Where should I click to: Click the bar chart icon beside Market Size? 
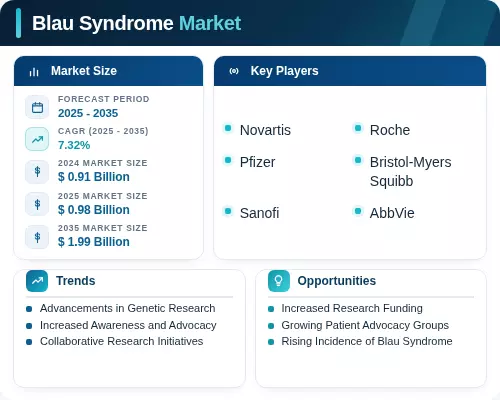click(34, 72)
